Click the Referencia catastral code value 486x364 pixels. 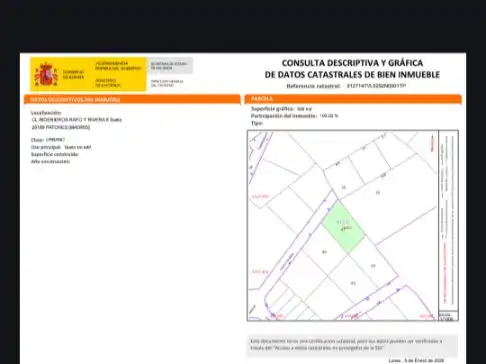click(376, 86)
